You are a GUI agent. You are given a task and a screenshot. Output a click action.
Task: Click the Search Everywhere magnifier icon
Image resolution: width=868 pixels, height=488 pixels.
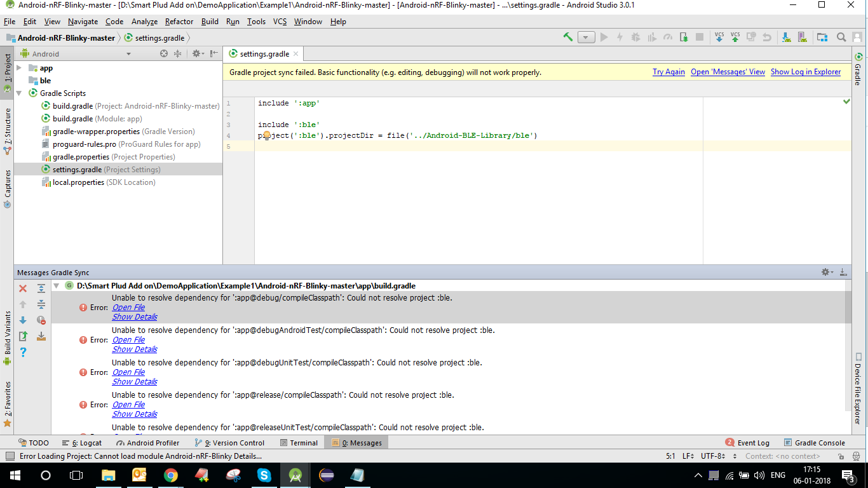pos(841,37)
